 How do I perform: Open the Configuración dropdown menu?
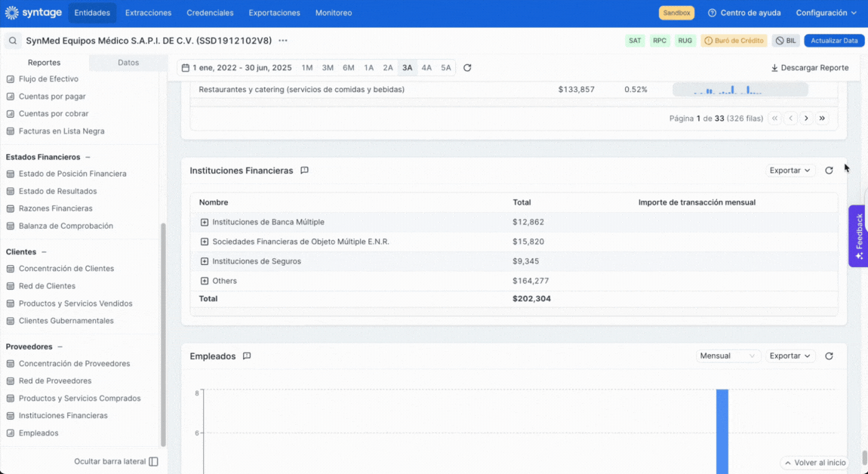(x=826, y=13)
